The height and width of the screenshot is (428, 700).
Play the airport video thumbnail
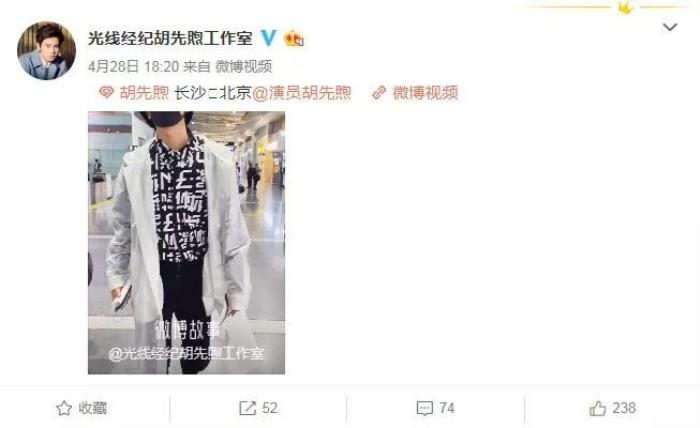point(187,243)
